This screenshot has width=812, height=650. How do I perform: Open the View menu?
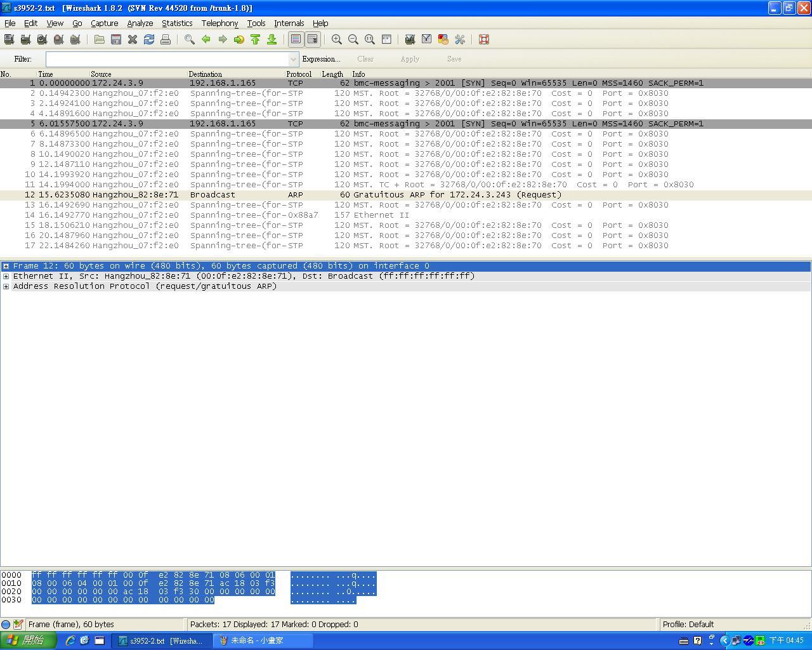pyautogui.click(x=55, y=23)
